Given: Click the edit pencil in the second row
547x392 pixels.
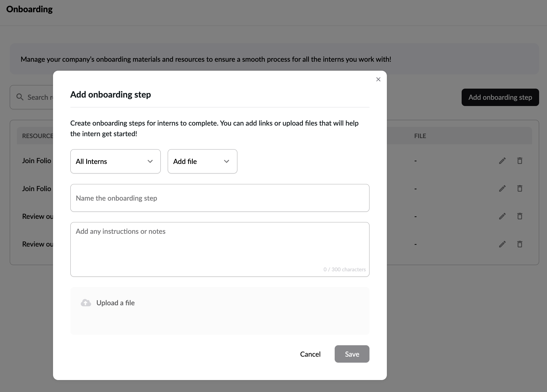Looking at the screenshot, I should [502, 188].
